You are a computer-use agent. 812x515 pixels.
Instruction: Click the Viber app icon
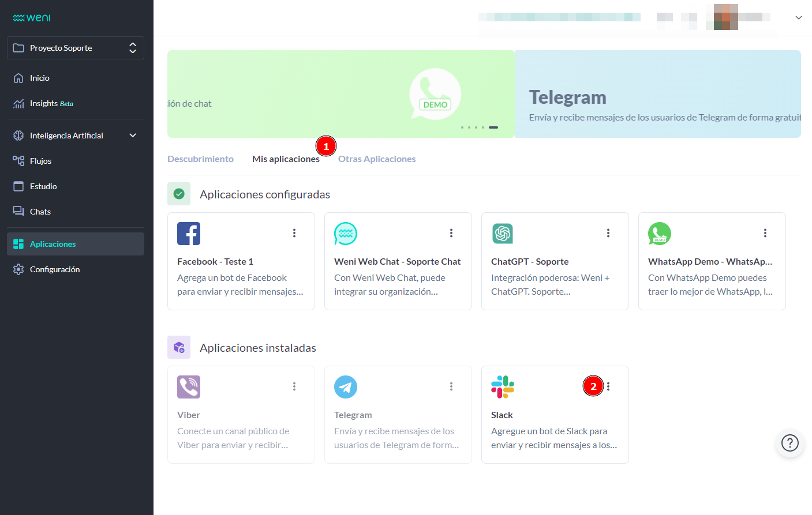click(188, 386)
